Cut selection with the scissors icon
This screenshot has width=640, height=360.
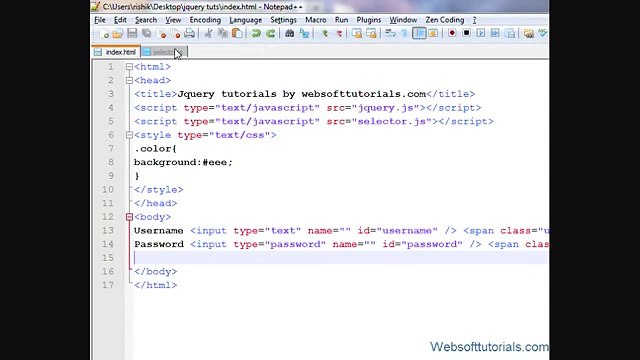click(208, 33)
